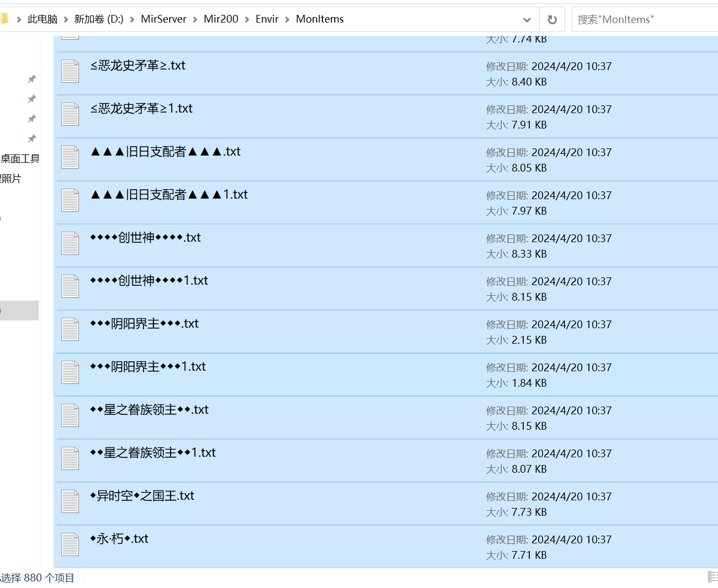Select file name ◆永·朽◆.txt
This screenshot has width=718, height=588.
pyautogui.click(x=119, y=539)
